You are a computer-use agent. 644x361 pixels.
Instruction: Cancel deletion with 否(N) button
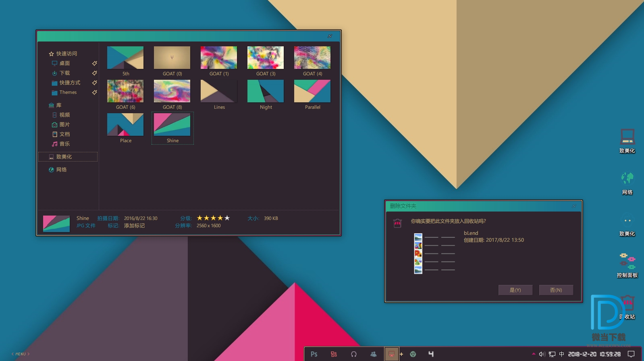pos(556,290)
